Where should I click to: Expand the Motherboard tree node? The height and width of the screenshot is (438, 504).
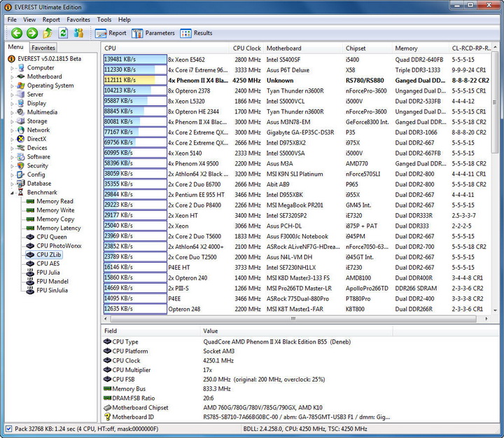tap(12, 77)
